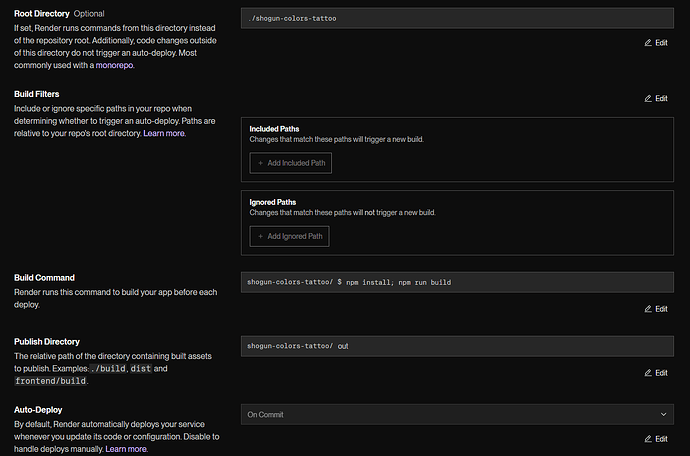Viewport: 690px width, 456px height.
Task: Click the Build Command field
Action: coord(457,282)
